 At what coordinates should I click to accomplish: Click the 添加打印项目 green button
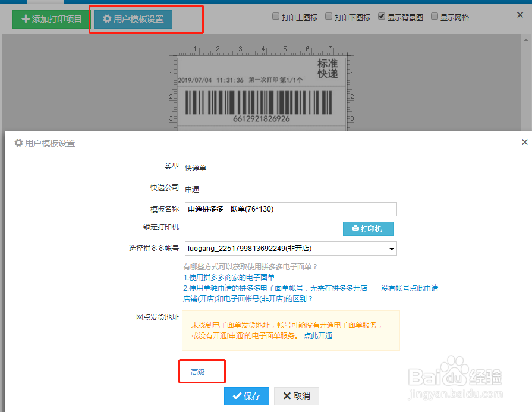tap(51, 19)
